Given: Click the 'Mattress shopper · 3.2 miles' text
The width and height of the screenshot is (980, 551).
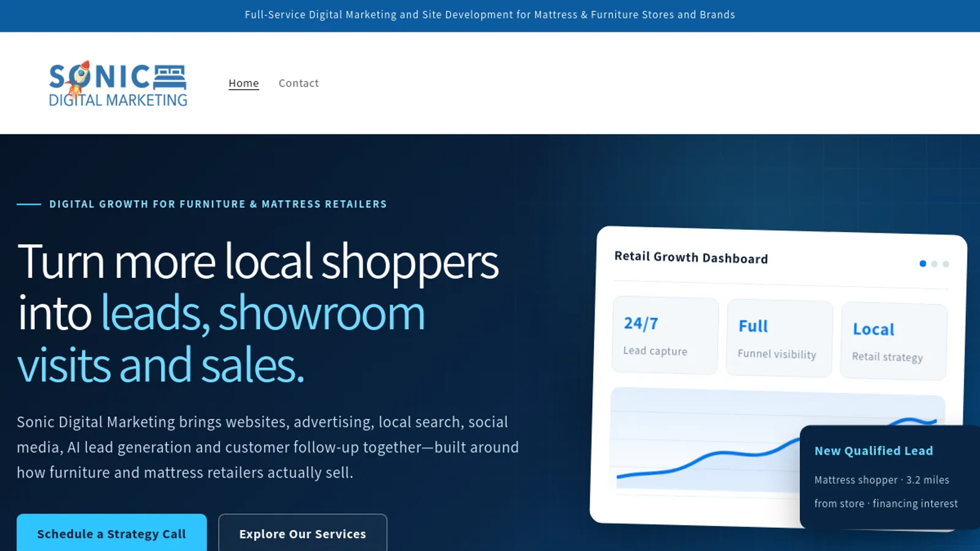Looking at the screenshot, I should pyautogui.click(x=881, y=480).
